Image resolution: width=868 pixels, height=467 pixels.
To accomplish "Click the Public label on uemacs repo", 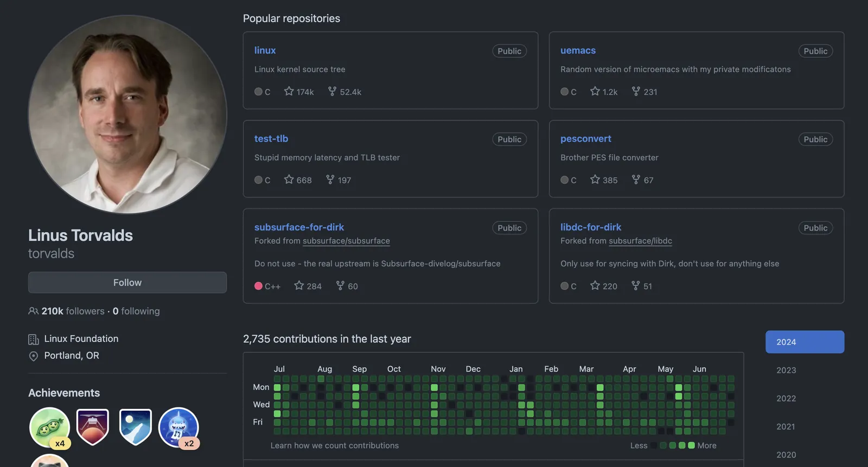I will [815, 51].
